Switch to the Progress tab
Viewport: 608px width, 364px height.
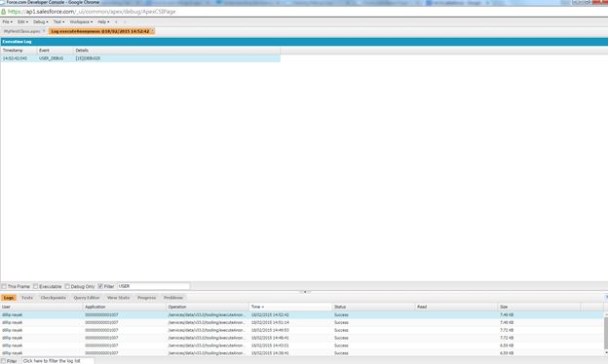coord(146,298)
